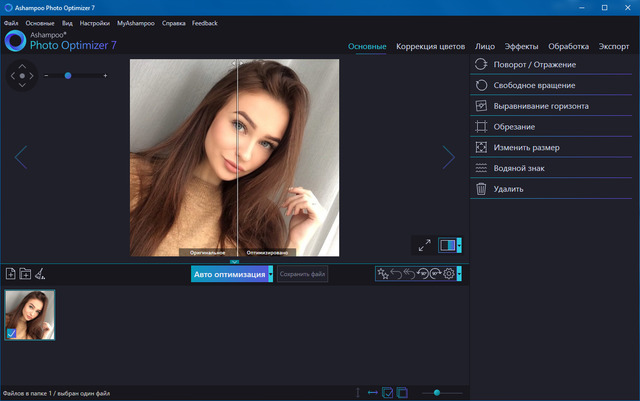Go to the next image with right arrow

click(x=449, y=157)
